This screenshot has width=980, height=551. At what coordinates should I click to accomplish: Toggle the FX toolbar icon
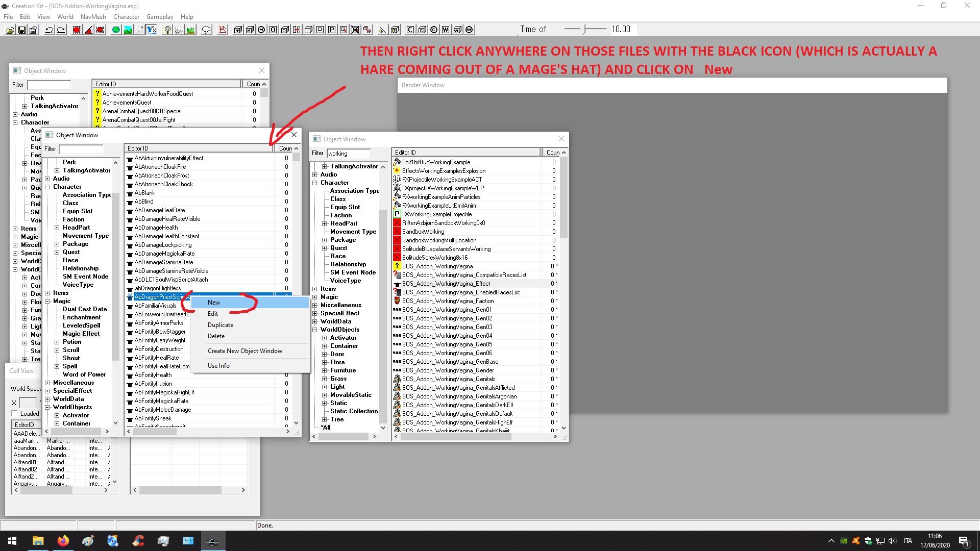(x=152, y=30)
